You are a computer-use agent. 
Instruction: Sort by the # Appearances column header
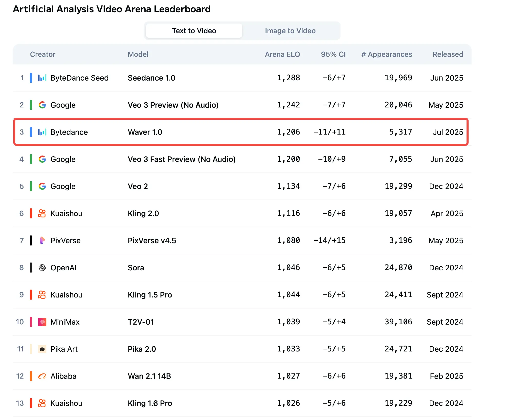click(387, 54)
